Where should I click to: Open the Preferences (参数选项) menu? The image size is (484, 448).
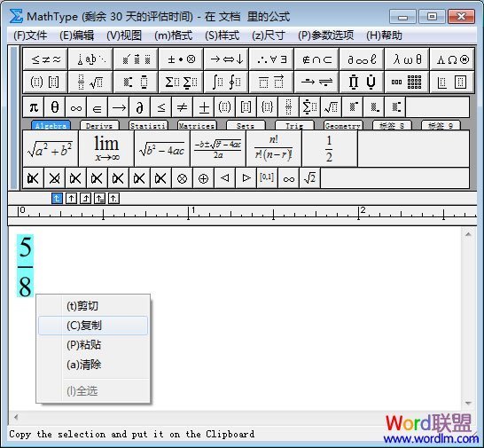325,35
